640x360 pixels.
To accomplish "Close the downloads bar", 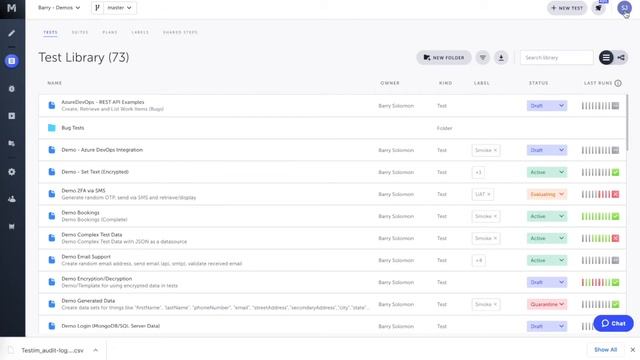I will [x=632, y=350].
